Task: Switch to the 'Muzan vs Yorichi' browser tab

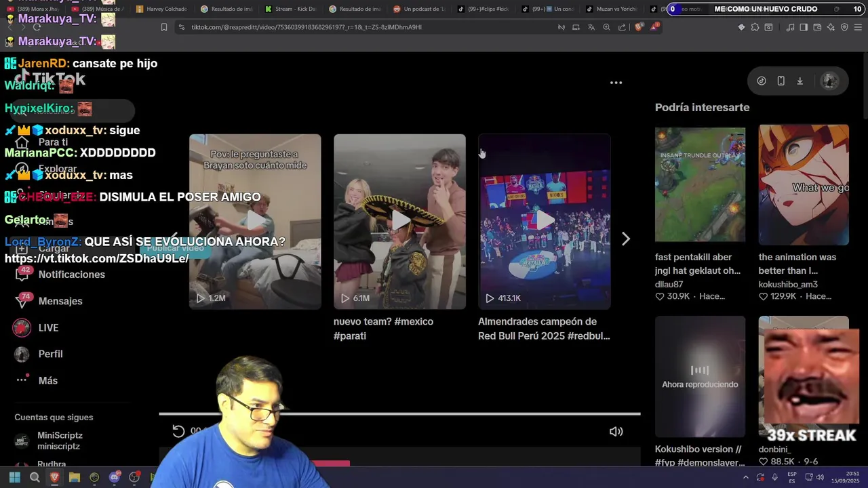Action: coord(612,9)
